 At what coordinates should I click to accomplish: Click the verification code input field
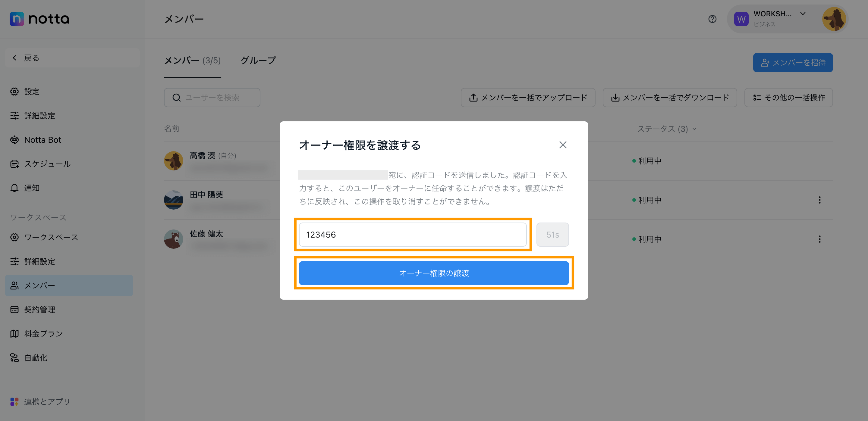[413, 234]
